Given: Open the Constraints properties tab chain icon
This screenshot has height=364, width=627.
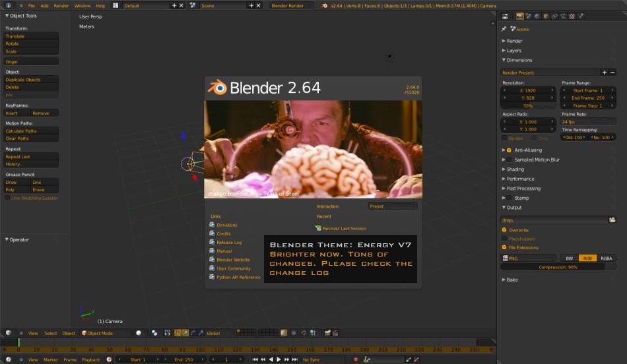Looking at the screenshot, I should coord(554,16).
